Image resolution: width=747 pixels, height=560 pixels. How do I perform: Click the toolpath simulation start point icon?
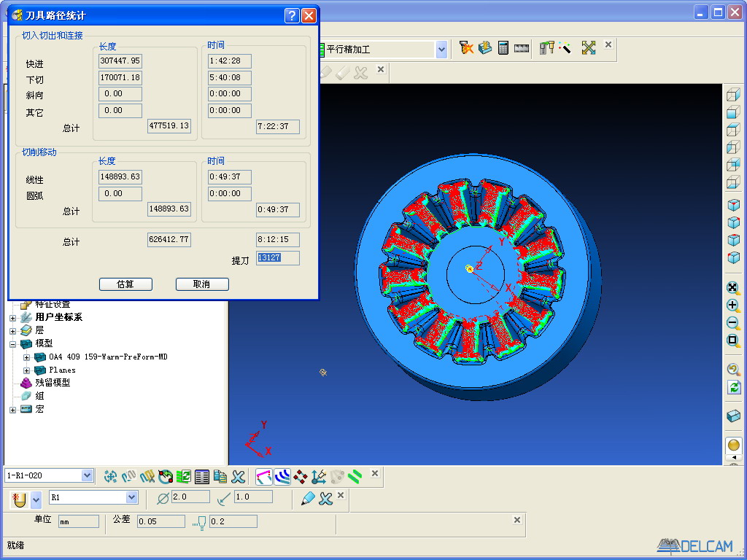166,475
